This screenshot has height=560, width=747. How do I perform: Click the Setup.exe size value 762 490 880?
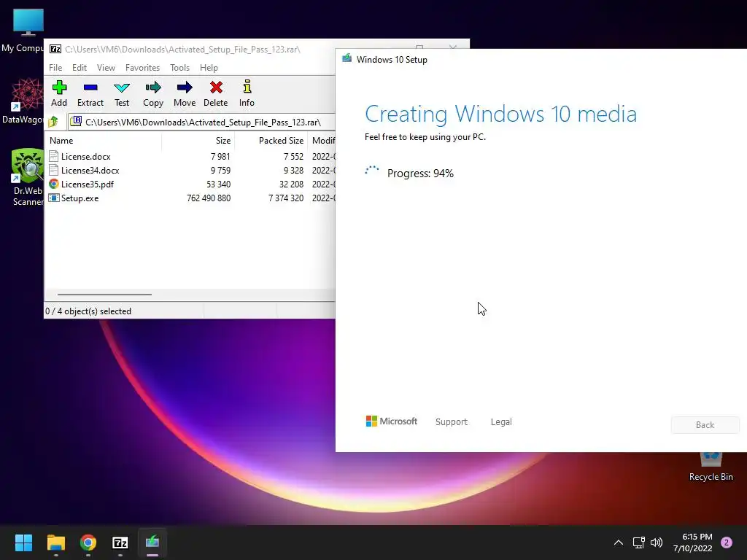(209, 198)
